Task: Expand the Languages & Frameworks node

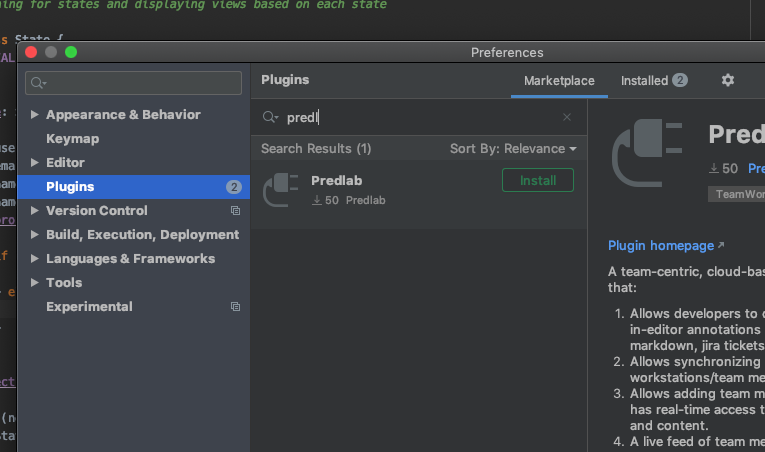Action: [36, 259]
